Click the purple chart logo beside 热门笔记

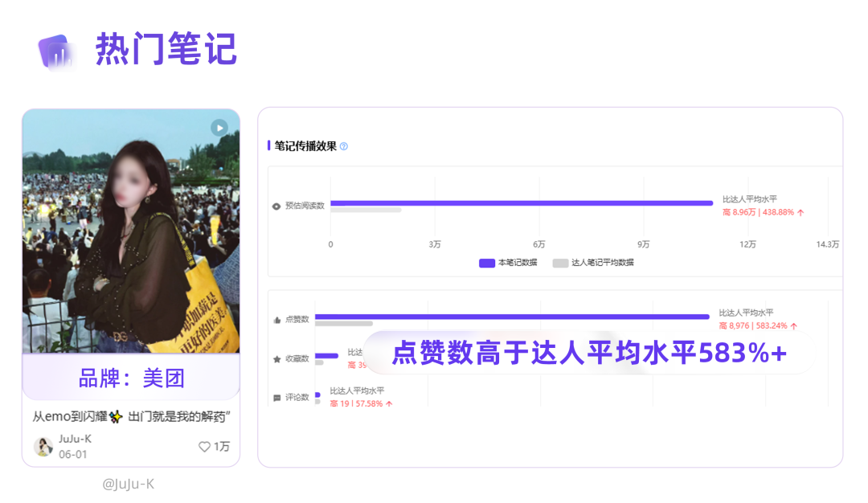[56, 51]
